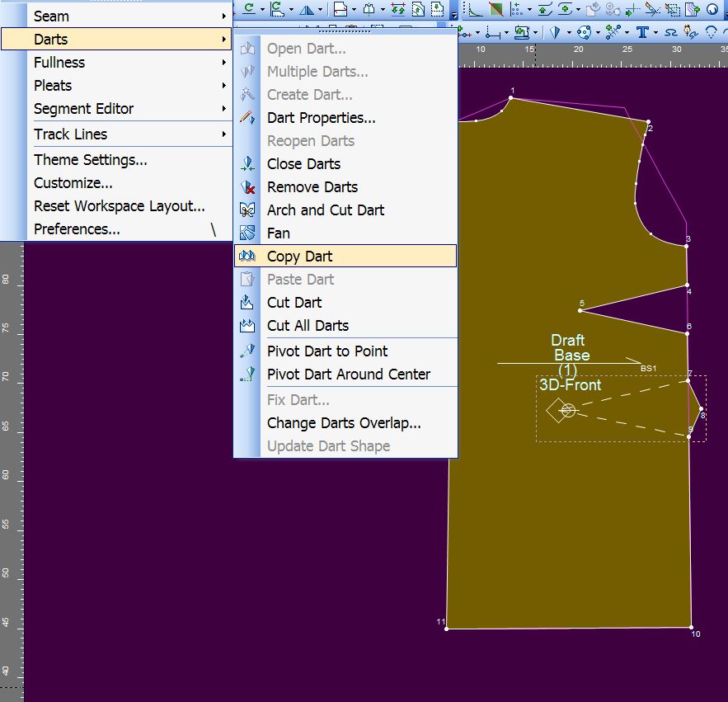This screenshot has width=728, height=702.
Task: Open dropdown next to mirror triangles icon
Action: pos(321,9)
